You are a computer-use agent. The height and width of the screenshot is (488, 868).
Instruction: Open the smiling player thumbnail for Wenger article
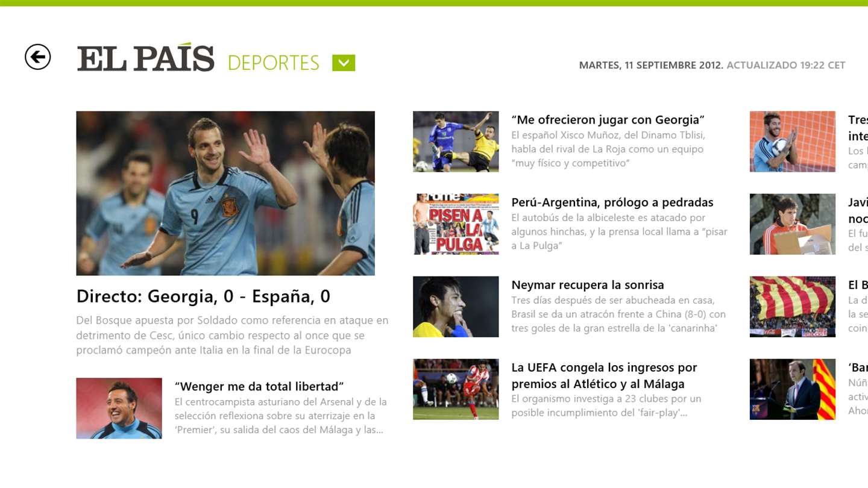point(119,408)
